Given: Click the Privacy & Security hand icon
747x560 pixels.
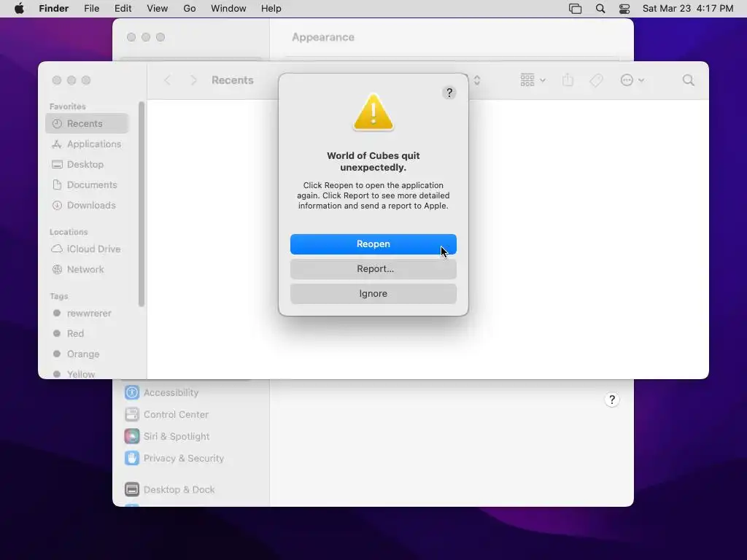Looking at the screenshot, I should point(132,458).
